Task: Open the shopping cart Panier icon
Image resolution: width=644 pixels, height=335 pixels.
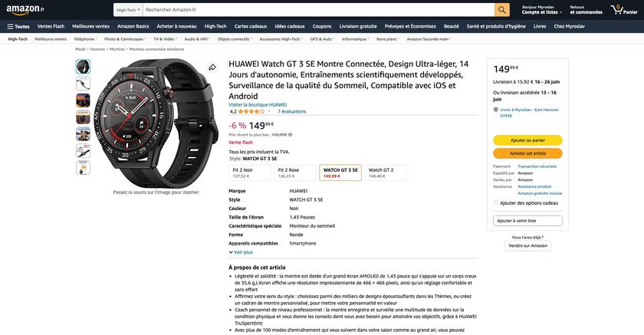Action: [x=624, y=10]
